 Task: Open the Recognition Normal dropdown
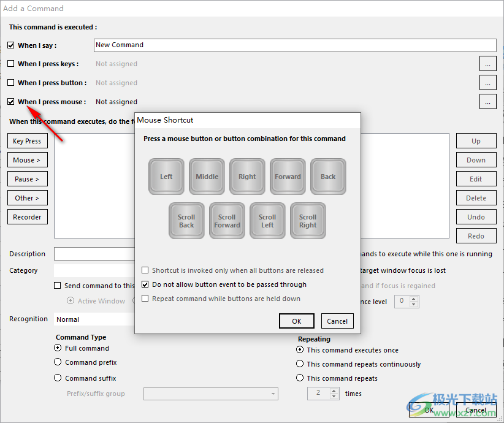tap(94, 319)
